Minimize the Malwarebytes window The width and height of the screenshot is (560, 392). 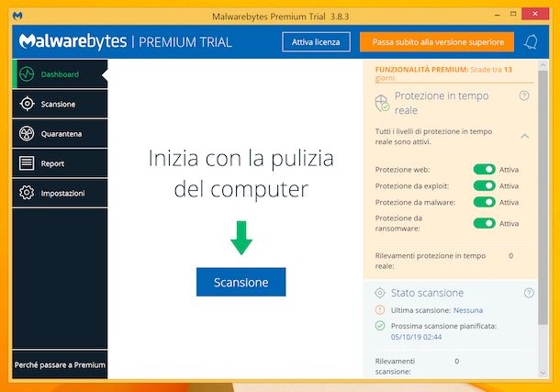(498, 15)
